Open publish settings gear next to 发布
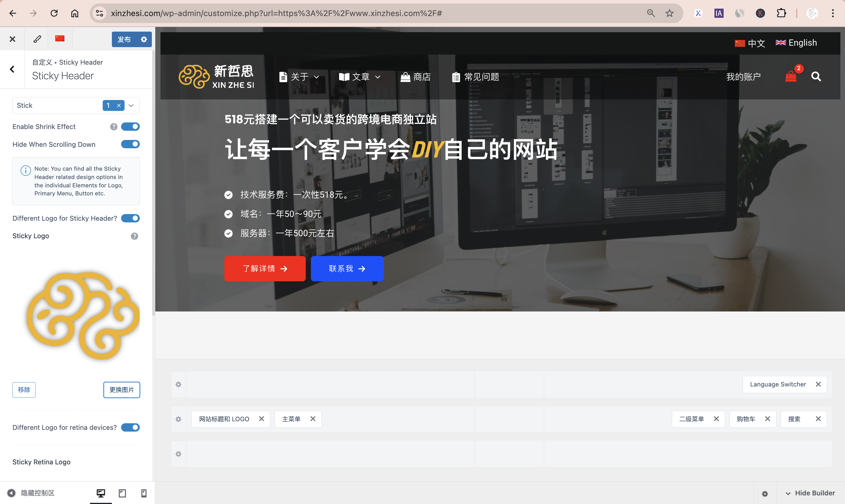 (144, 39)
